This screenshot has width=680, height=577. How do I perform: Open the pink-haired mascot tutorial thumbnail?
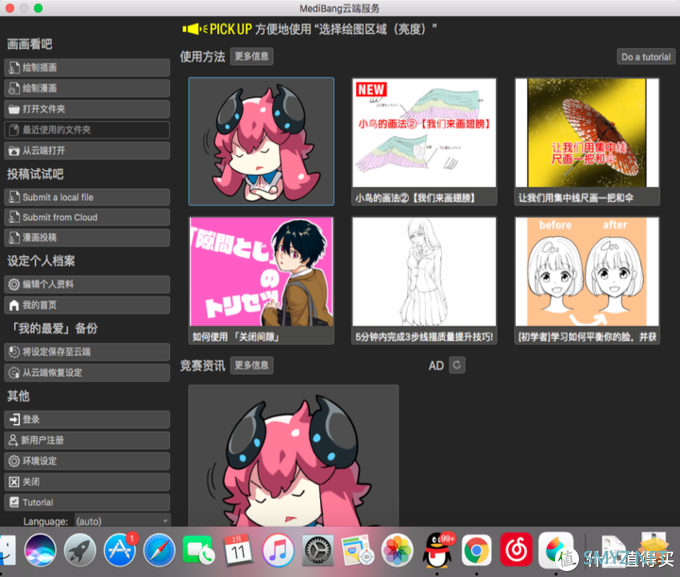(x=261, y=141)
